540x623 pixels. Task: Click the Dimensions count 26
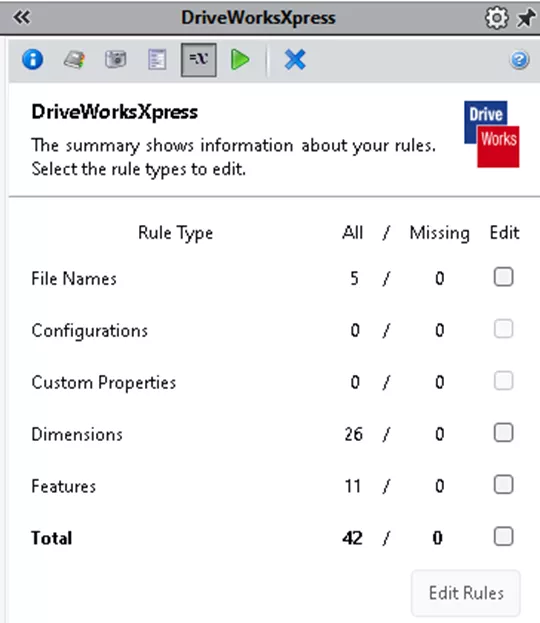[353, 434]
